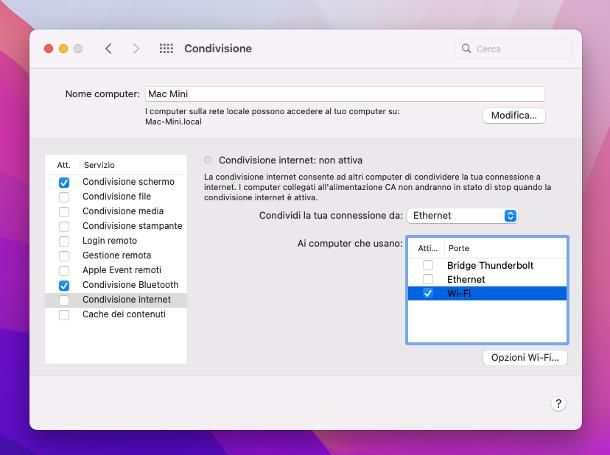Select 'Condivisione internet' service row
Image resolution: width=610 pixels, height=455 pixels.
point(116,300)
